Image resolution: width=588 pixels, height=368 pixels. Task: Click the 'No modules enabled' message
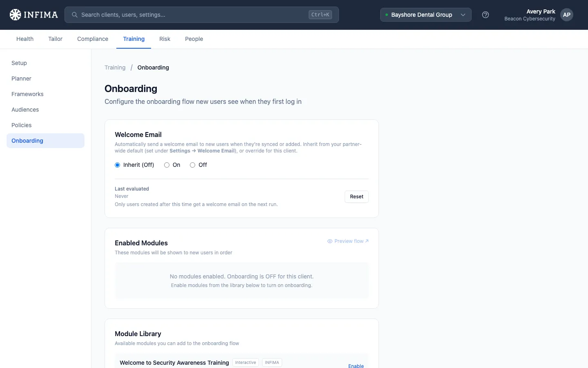tap(242, 276)
